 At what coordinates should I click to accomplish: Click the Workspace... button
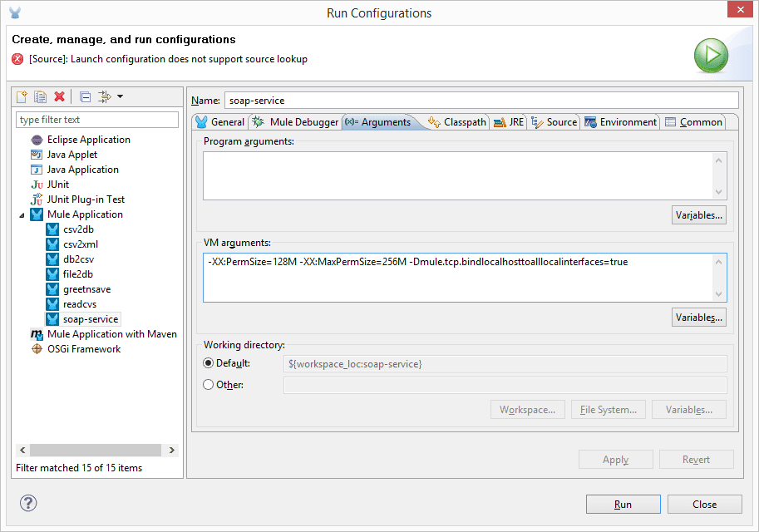[x=528, y=410]
